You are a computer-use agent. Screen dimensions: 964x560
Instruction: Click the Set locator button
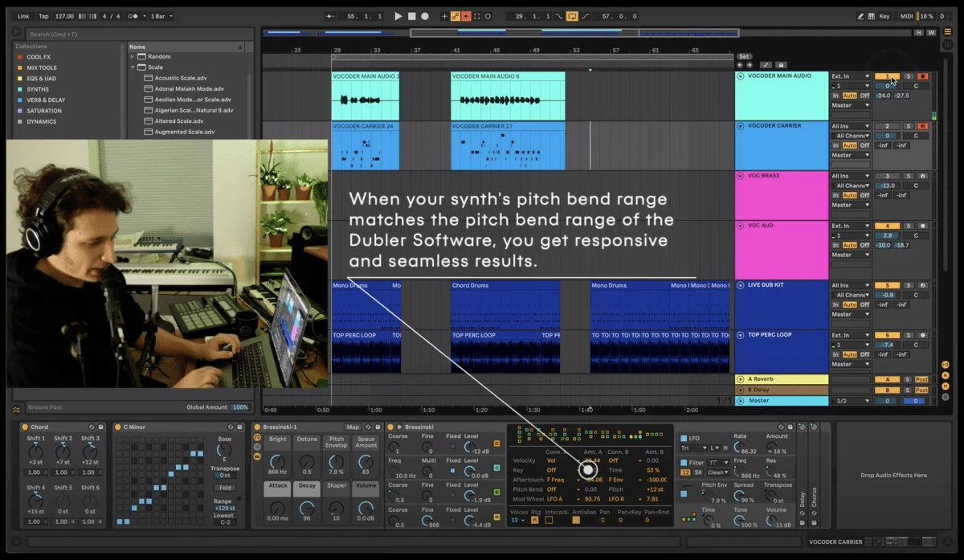tap(745, 56)
